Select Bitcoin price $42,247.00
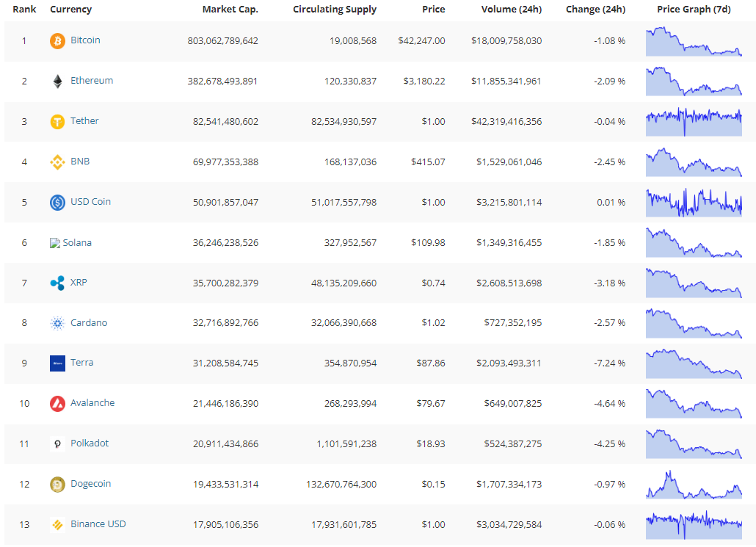Viewport: 756px width, 547px height. [x=421, y=41]
